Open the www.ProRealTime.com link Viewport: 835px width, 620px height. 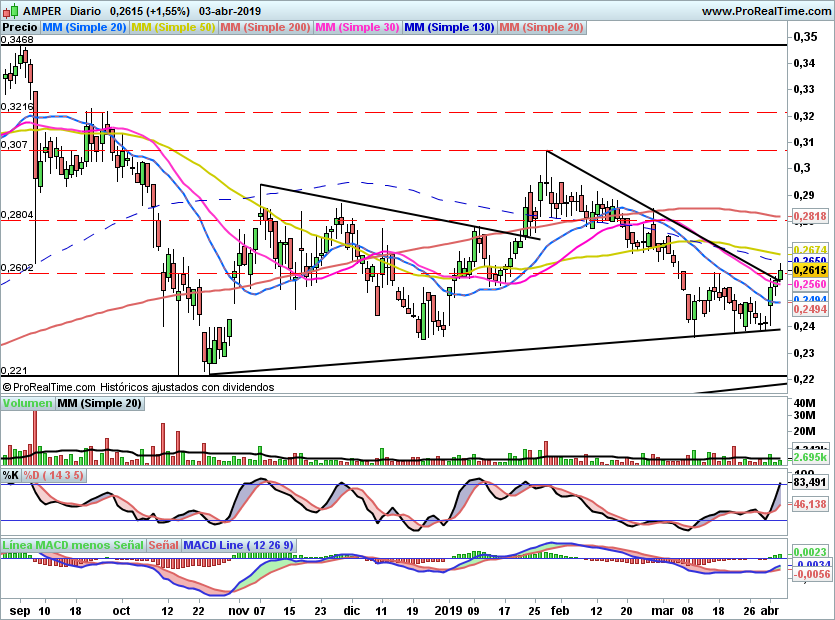pyautogui.click(x=766, y=11)
